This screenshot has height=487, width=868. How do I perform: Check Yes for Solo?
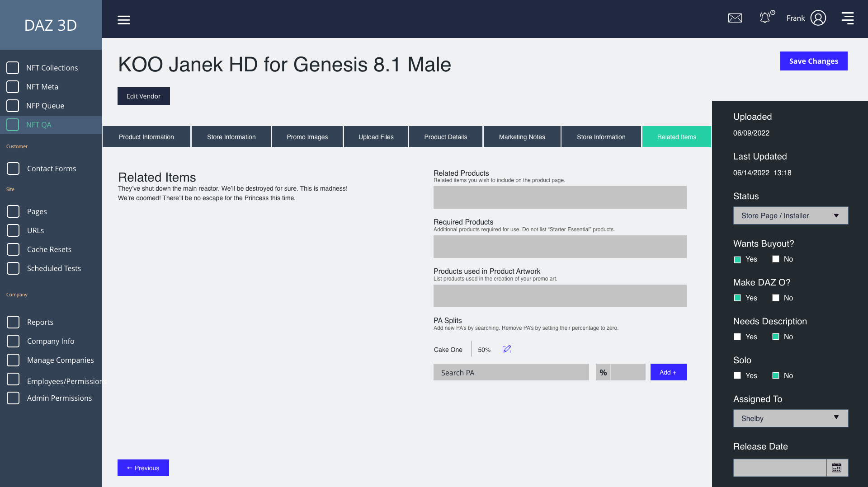737,375
